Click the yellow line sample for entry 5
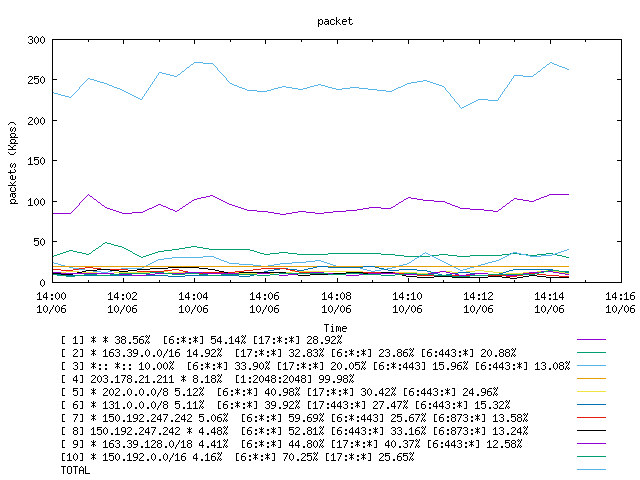Image resolution: width=640 pixels, height=480 pixels. [x=591, y=392]
